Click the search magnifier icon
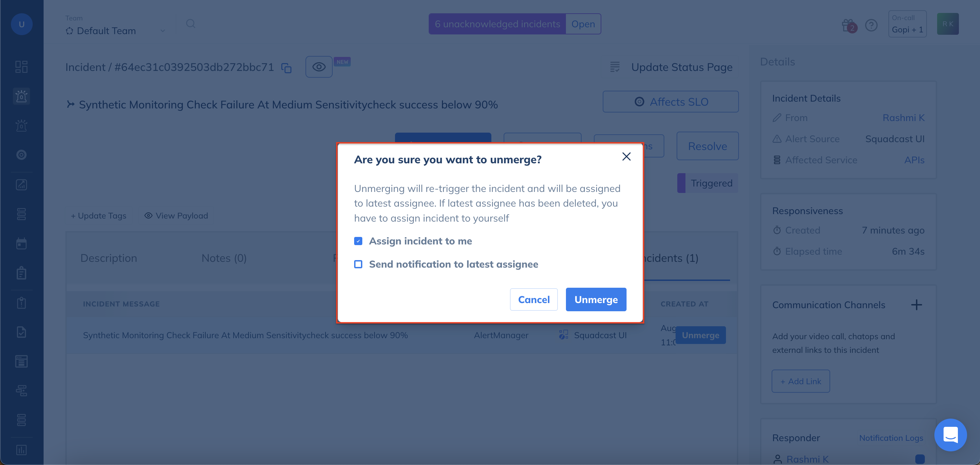 (x=191, y=24)
